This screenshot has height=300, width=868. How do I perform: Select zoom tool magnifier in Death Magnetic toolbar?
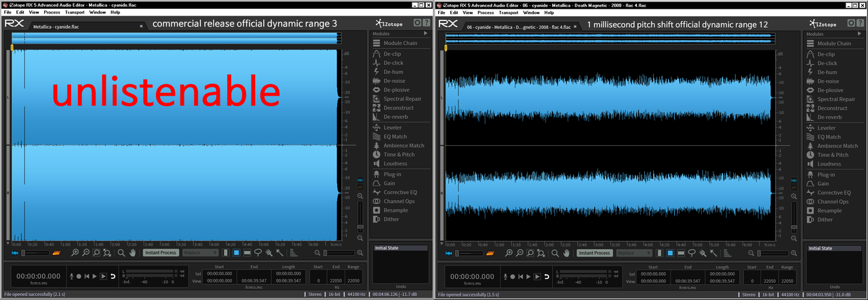pyautogui.click(x=555, y=252)
